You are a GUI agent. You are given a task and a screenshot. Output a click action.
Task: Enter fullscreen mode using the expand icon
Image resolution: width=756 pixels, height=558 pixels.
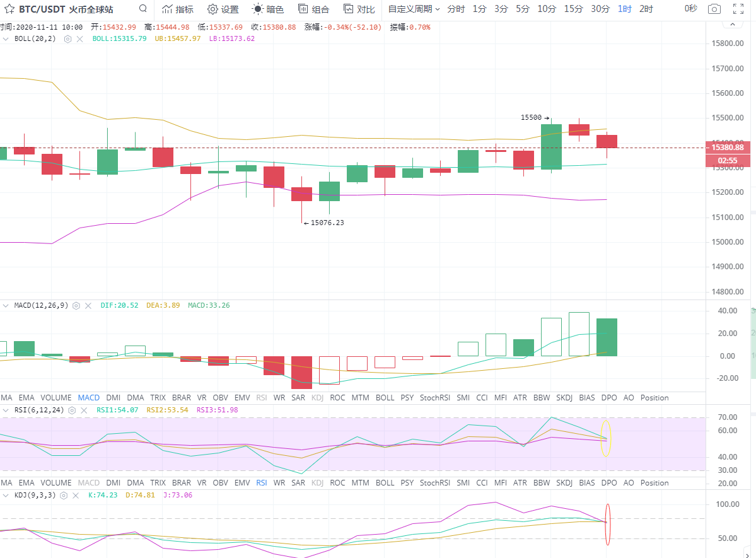[738, 9]
